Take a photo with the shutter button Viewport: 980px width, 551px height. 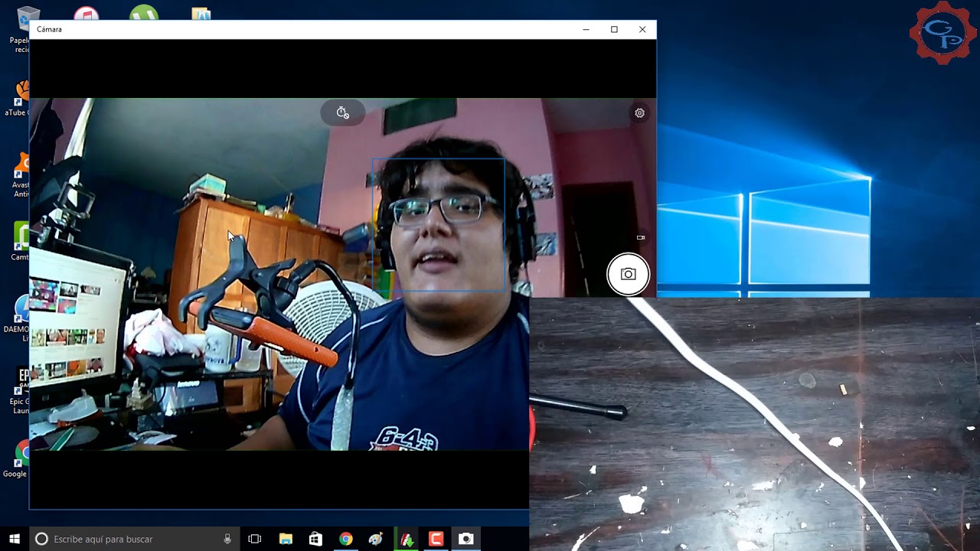(x=628, y=274)
